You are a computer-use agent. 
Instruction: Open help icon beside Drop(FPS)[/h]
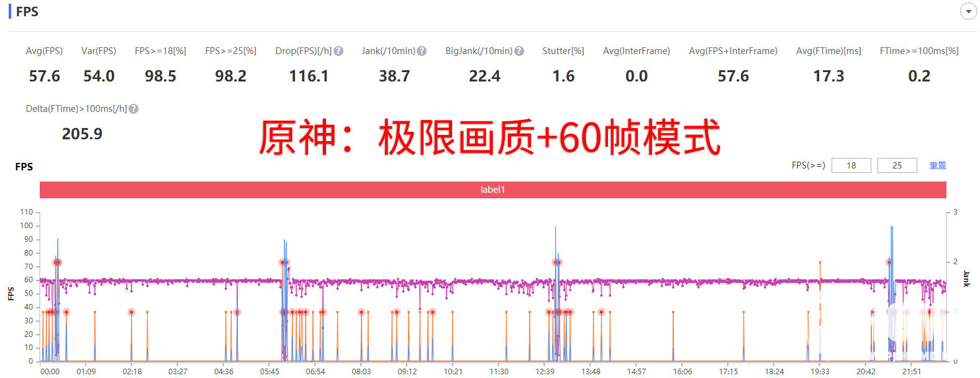coord(338,51)
